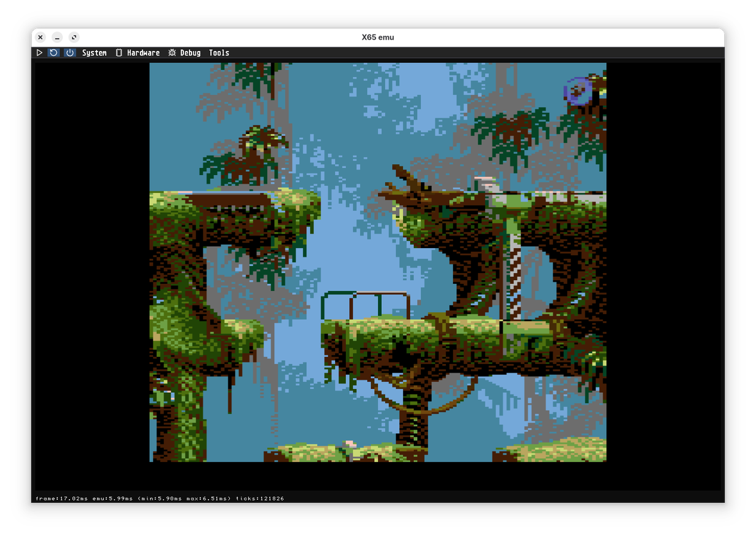The width and height of the screenshot is (756, 537).
Task: Click the chip icon beside Hardware
Action: pos(119,53)
